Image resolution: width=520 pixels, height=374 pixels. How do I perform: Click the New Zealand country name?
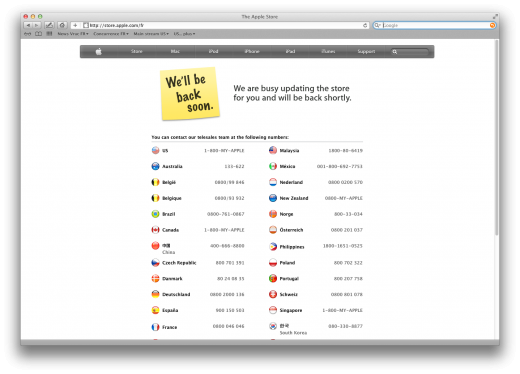pos(294,198)
